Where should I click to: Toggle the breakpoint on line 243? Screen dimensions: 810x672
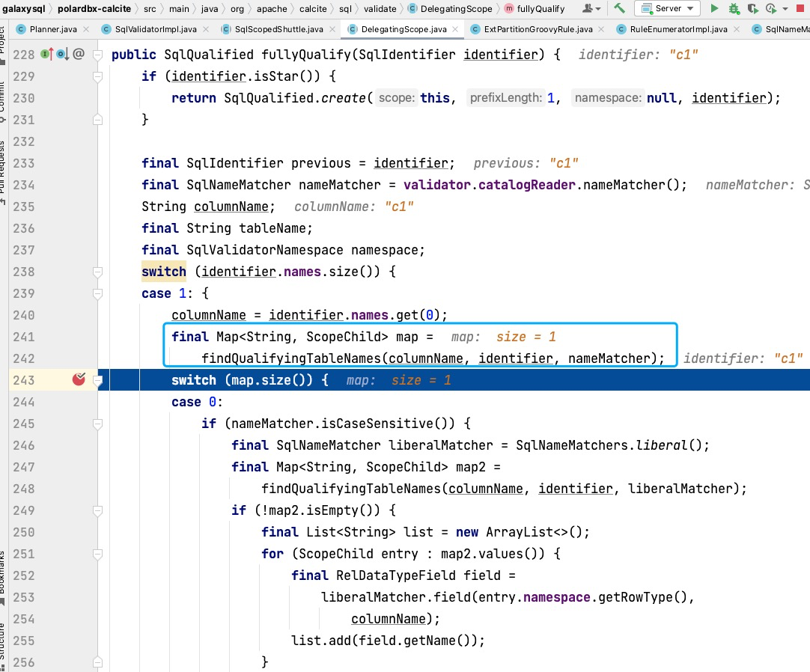click(79, 379)
